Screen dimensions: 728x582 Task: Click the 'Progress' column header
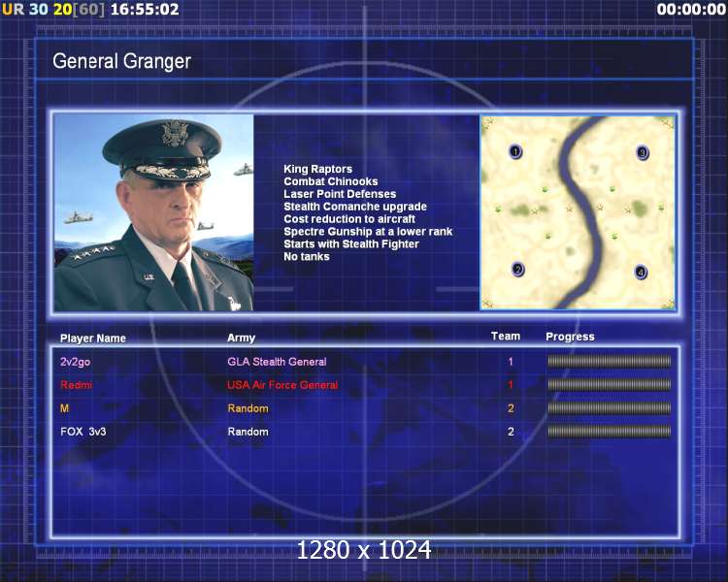570,337
